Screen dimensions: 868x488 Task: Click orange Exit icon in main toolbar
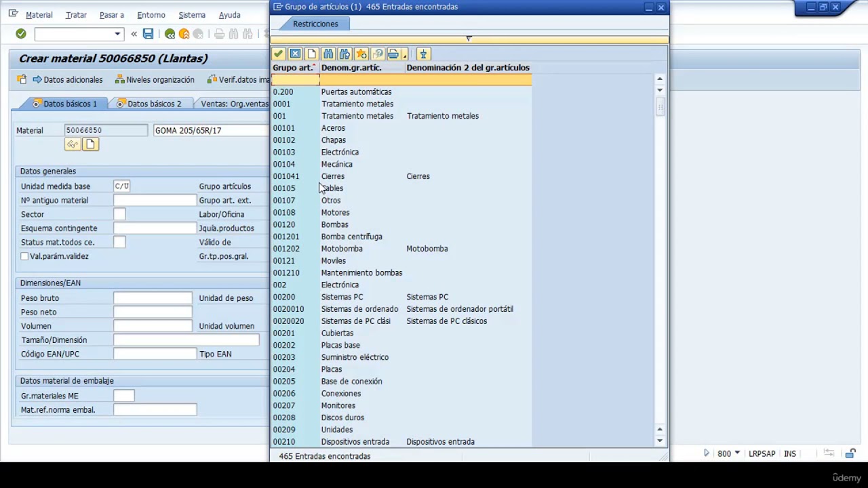coord(184,34)
